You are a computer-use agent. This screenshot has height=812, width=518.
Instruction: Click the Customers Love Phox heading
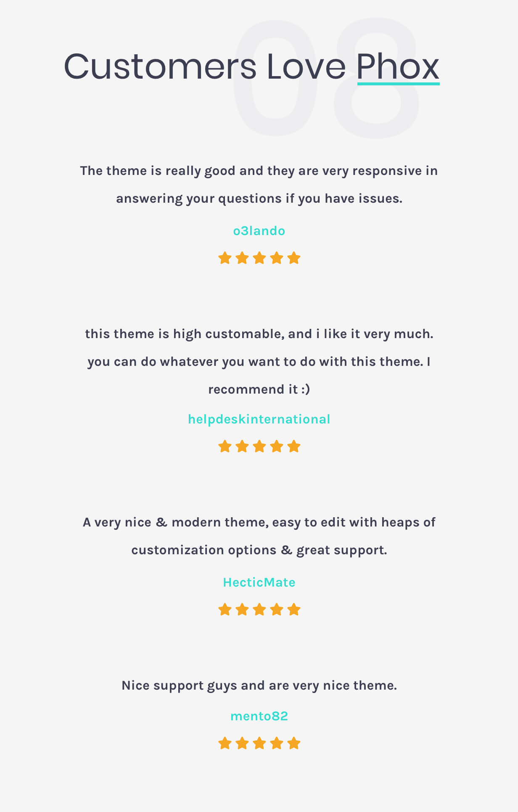point(251,66)
